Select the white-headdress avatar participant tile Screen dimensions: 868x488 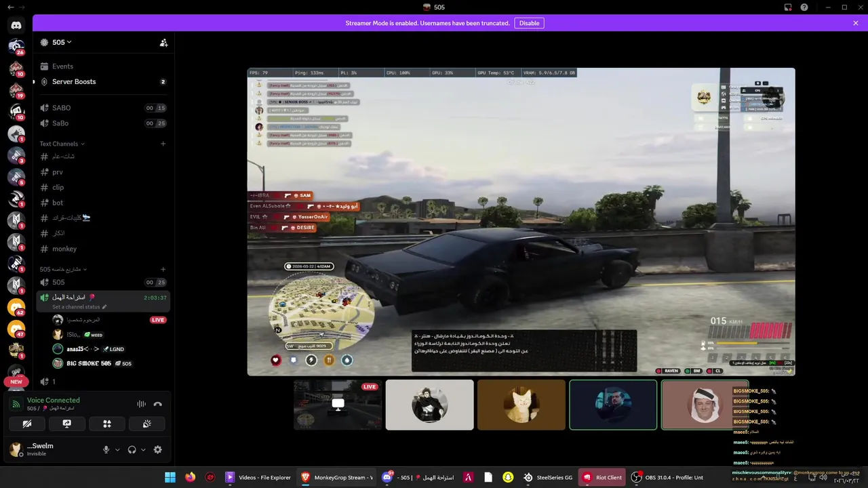pos(705,405)
